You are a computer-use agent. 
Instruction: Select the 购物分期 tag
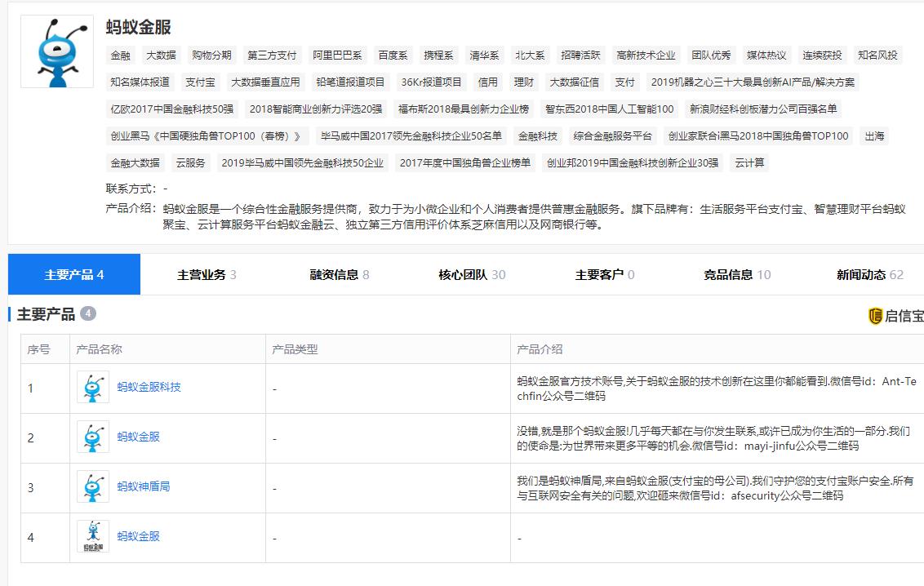211,55
